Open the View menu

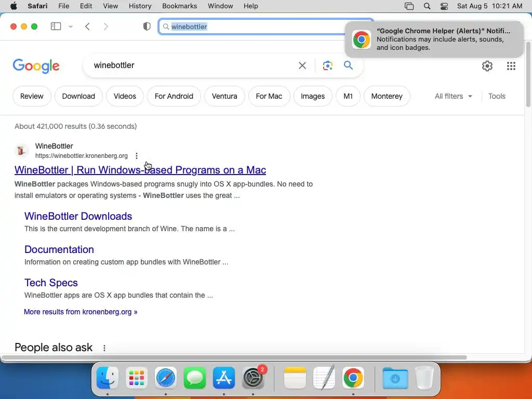[x=110, y=6]
